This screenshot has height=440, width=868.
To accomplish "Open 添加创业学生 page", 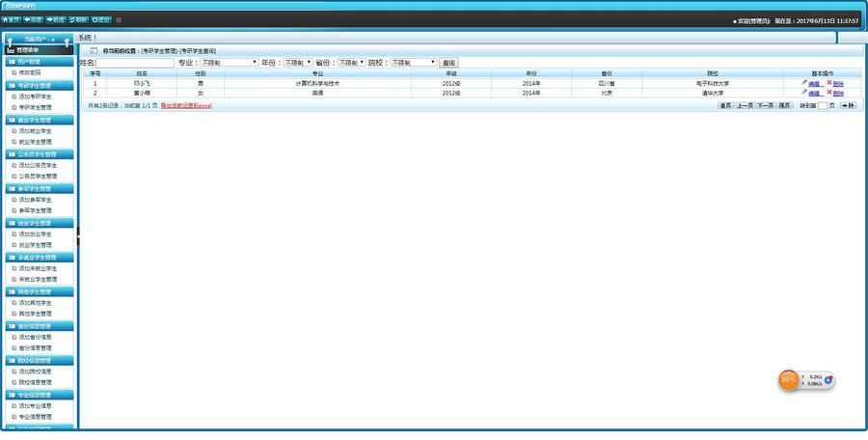I will [35, 234].
